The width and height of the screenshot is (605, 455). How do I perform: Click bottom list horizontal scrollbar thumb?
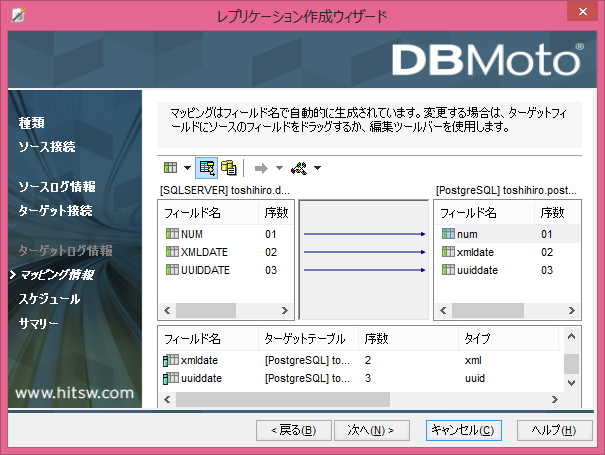[x=283, y=399]
